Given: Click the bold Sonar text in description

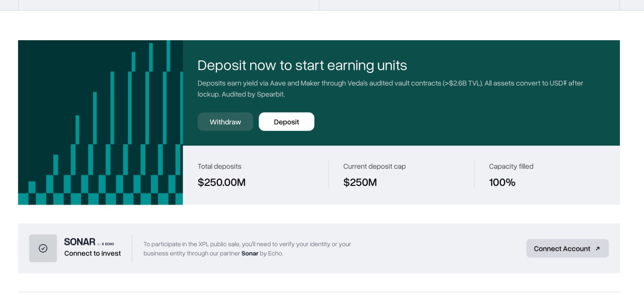Looking at the screenshot, I should pos(250,253).
